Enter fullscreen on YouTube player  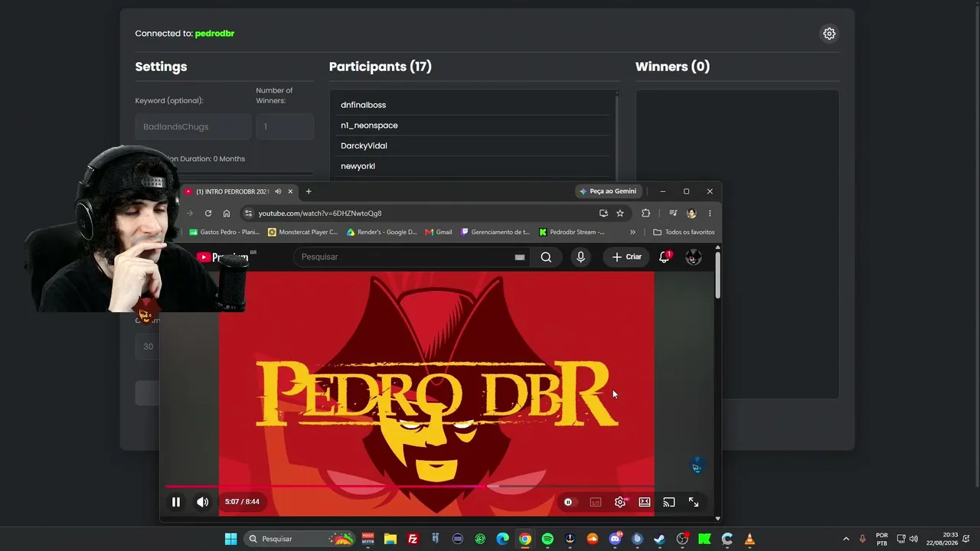(x=694, y=502)
